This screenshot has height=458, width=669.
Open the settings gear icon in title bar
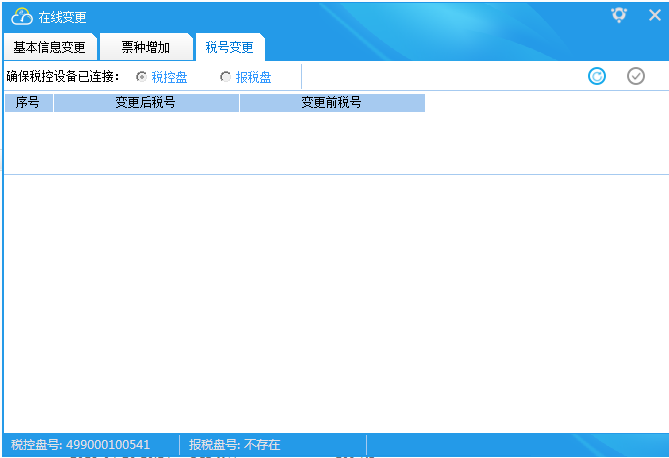pos(619,15)
